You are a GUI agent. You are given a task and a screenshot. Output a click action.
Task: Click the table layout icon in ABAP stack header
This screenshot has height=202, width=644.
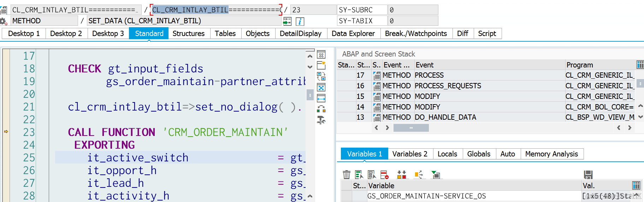640,65
